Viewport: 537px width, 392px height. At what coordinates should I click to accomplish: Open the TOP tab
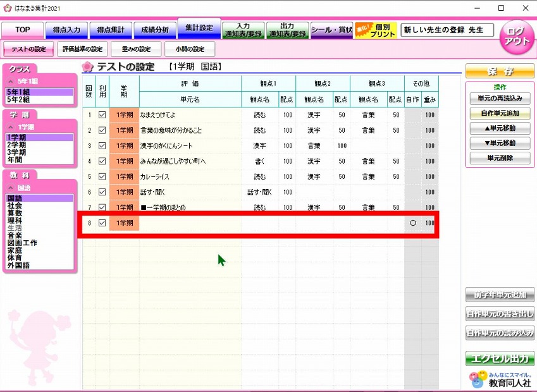click(23, 30)
